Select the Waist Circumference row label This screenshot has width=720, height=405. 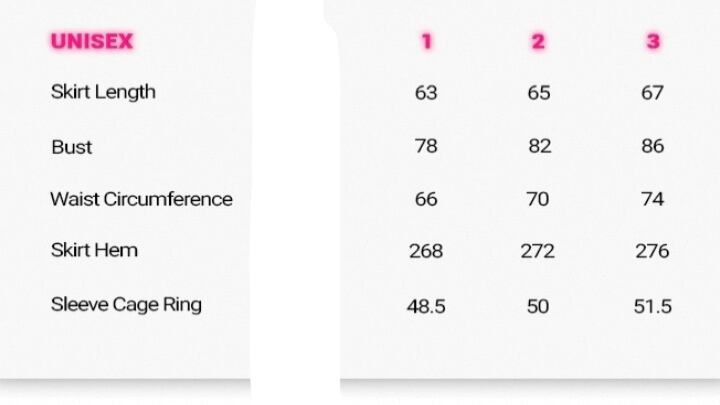click(141, 199)
